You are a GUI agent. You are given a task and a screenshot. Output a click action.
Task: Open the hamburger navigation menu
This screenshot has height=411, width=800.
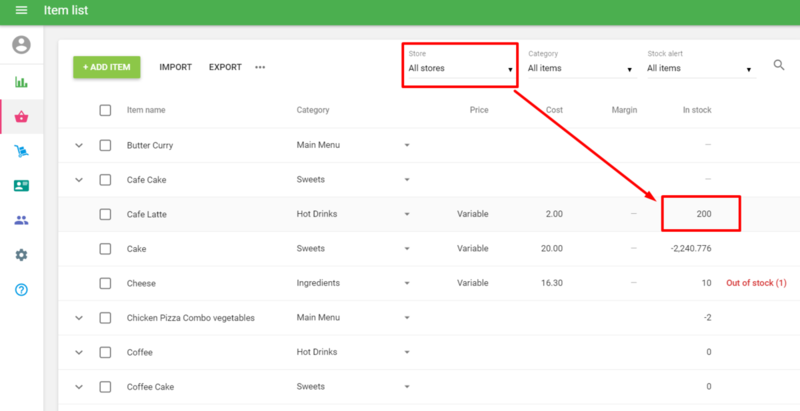[21, 11]
